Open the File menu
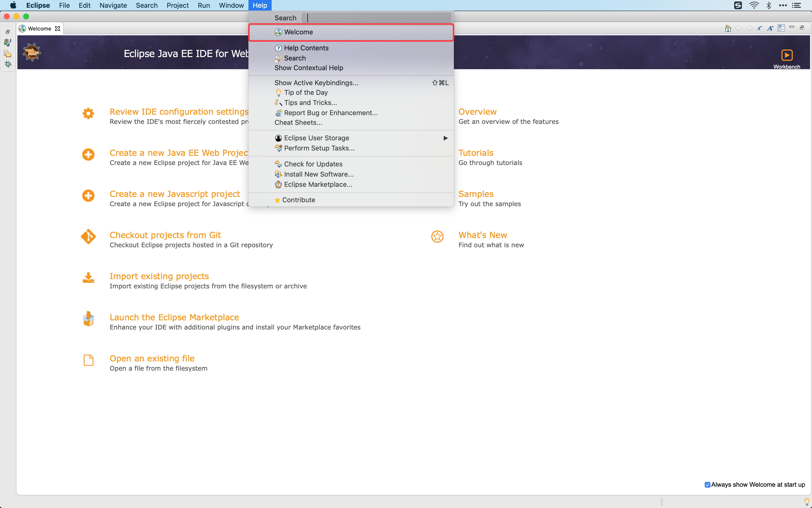The width and height of the screenshot is (812, 508). click(64, 5)
